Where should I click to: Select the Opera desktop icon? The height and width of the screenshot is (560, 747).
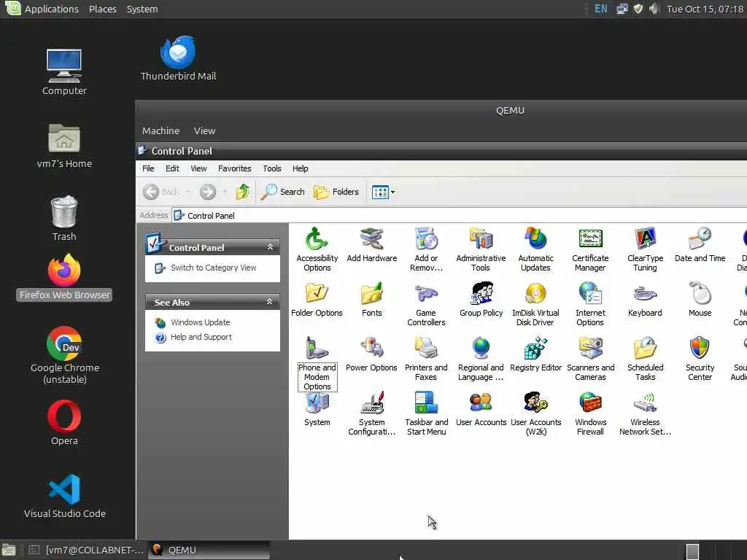pos(64,423)
